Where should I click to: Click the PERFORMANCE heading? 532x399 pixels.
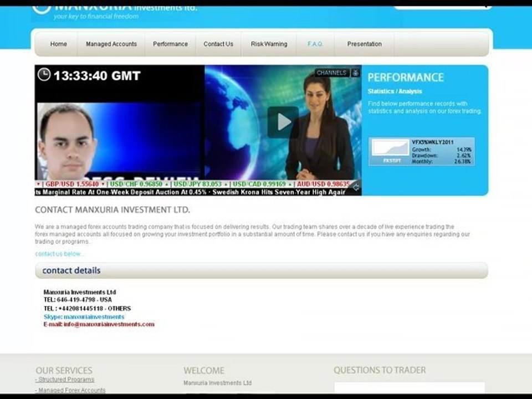coord(406,78)
